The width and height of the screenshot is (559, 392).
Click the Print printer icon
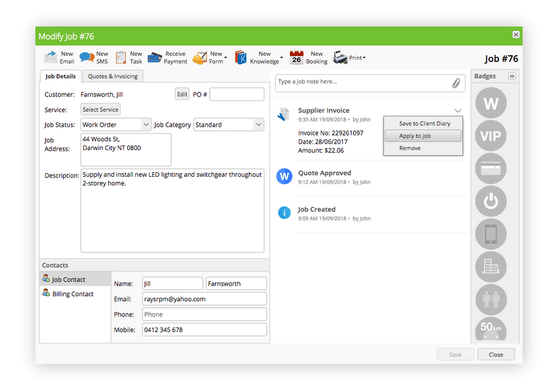pos(340,58)
